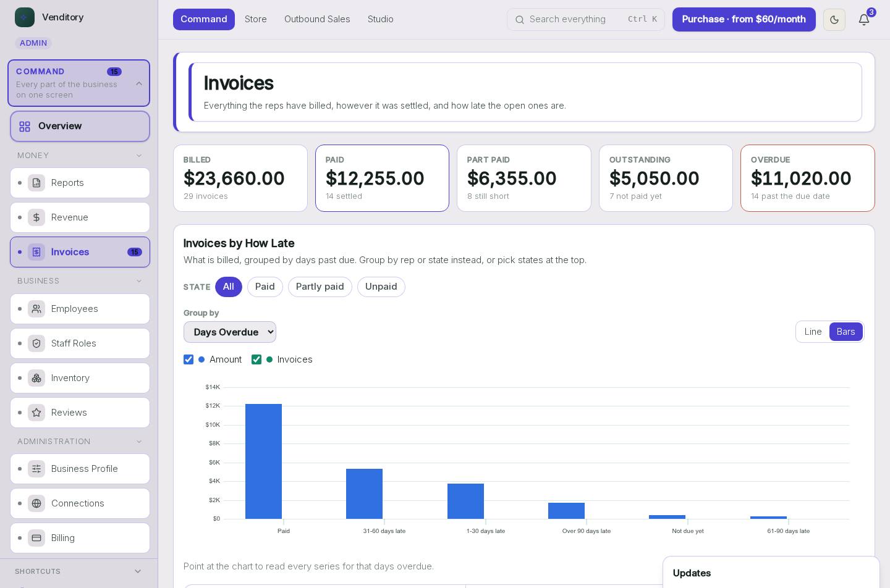This screenshot has height=588, width=890.
Task: Toggle dark mode moon button
Action: tap(834, 20)
